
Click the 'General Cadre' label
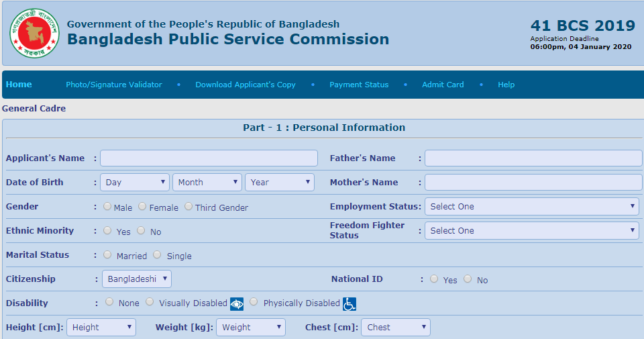pyautogui.click(x=34, y=109)
